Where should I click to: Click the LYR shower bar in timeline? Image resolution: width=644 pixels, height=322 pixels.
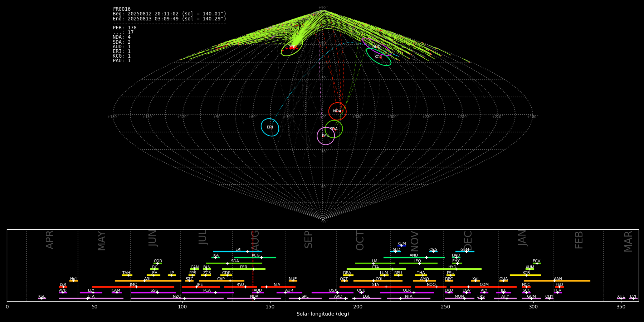coord(63,287)
